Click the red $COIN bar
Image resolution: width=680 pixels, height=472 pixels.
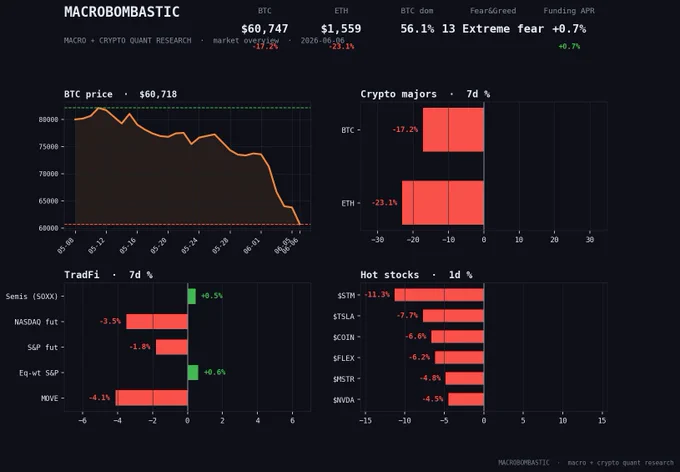tap(458, 337)
